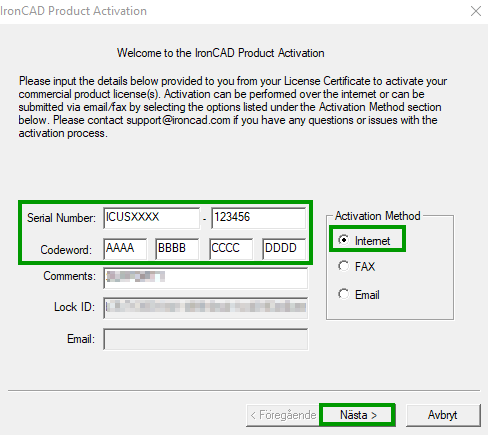Click the Lock ID field
Screen dimensions: 488x435
(x=206, y=308)
